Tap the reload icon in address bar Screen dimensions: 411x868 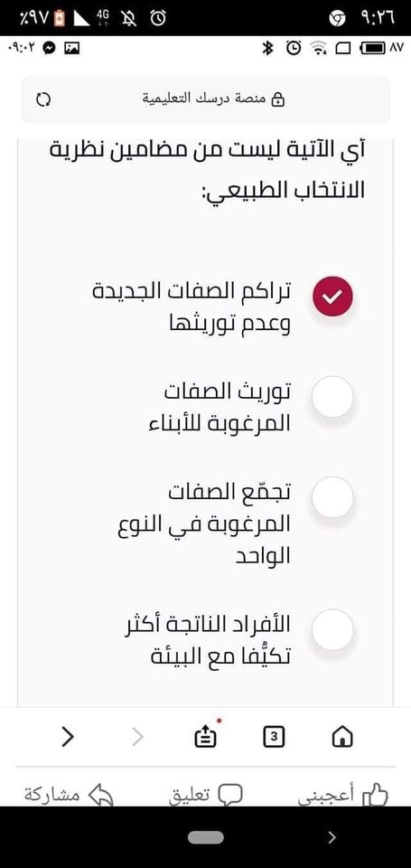(43, 99)
